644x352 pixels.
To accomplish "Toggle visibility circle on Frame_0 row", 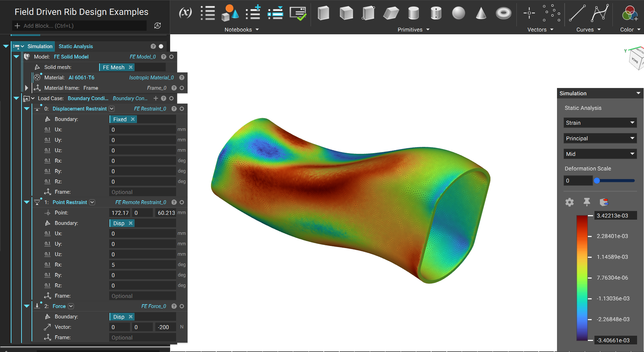I will point(182,88).
